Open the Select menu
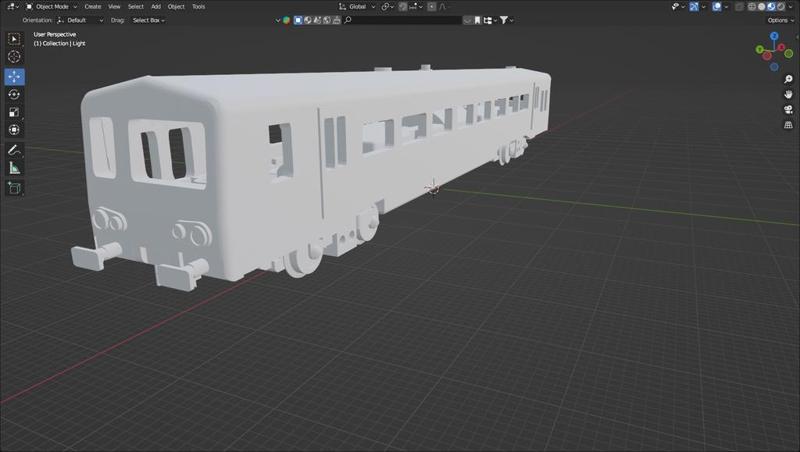Screen dimensions: 800x452 [x=136, y=7]
